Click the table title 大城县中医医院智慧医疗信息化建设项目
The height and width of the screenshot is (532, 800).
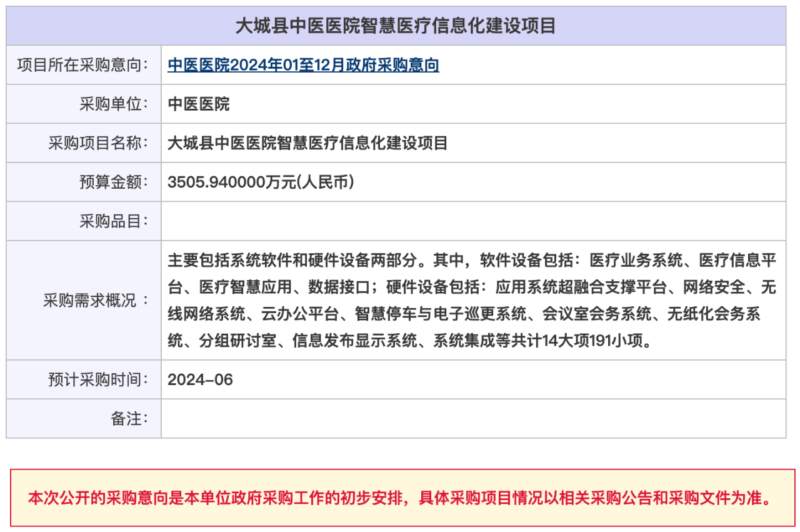tap(396, 26)
